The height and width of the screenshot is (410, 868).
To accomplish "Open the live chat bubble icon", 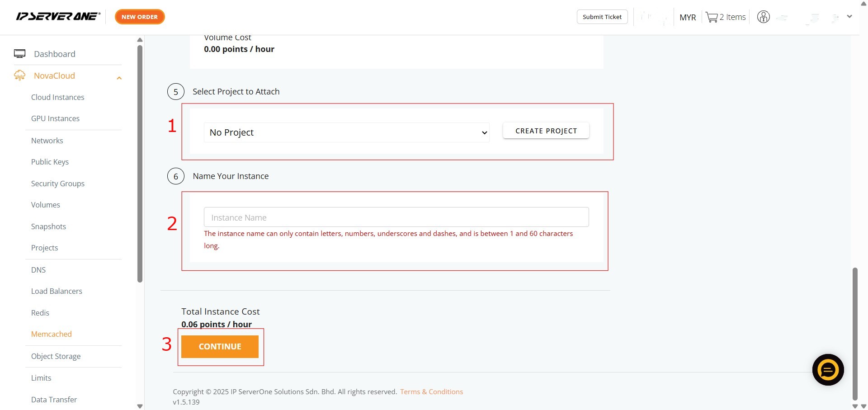I will coord(828,370).
